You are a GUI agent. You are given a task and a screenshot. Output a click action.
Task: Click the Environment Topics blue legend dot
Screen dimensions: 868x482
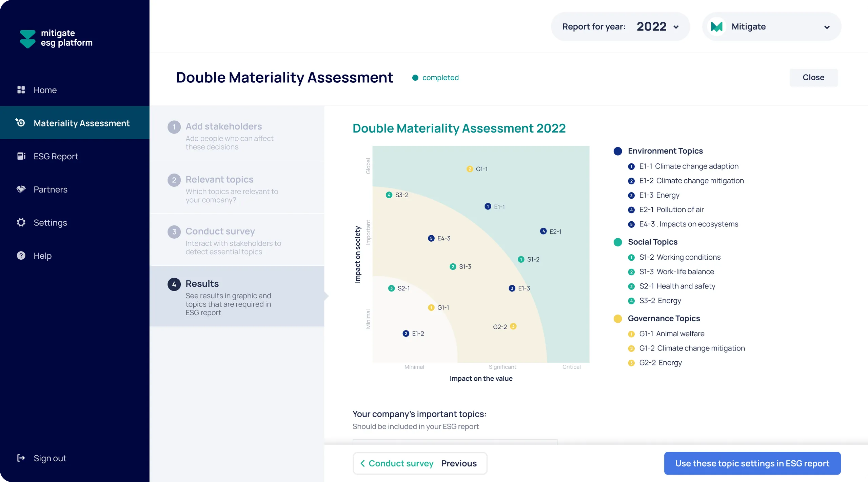[618, 151]
